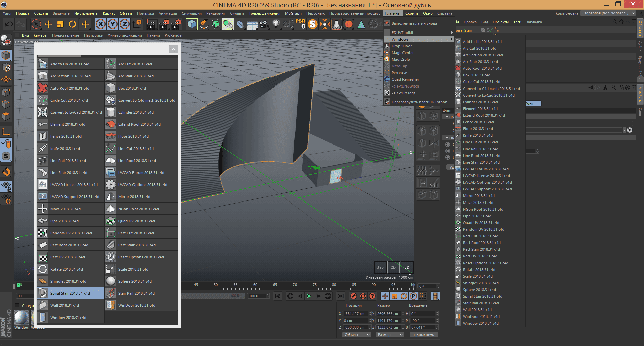
Task: Click the X position field
Action: 355,314
